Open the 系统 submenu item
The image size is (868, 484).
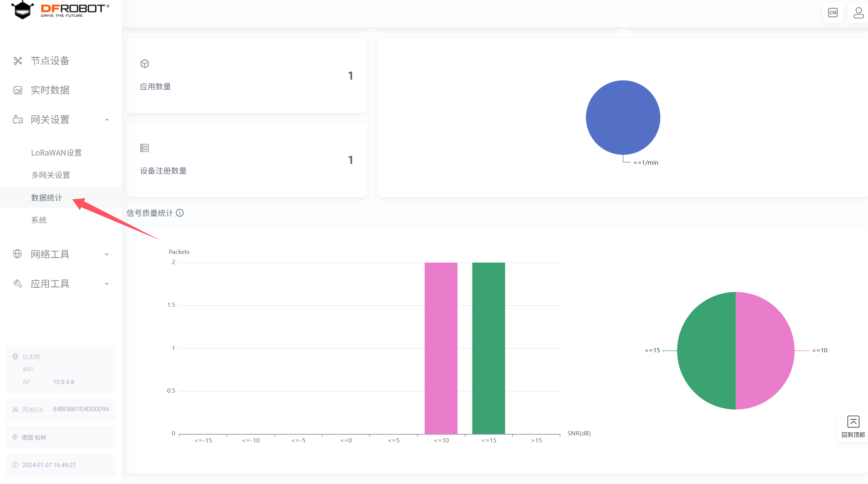pyautogui.click(x=39, y=220)
